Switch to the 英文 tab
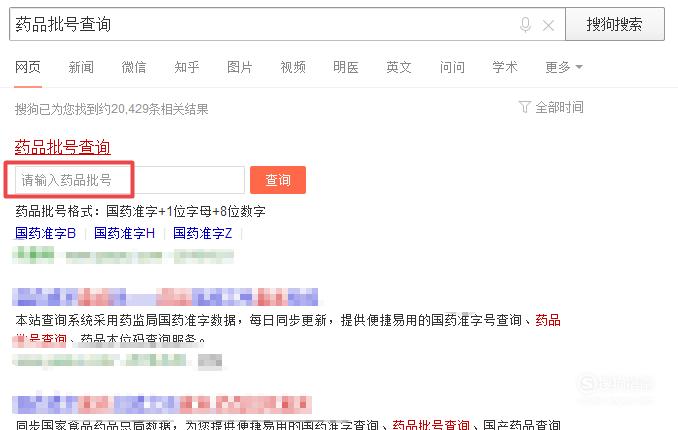Viewport: 678px width, 430px height. 399,67
